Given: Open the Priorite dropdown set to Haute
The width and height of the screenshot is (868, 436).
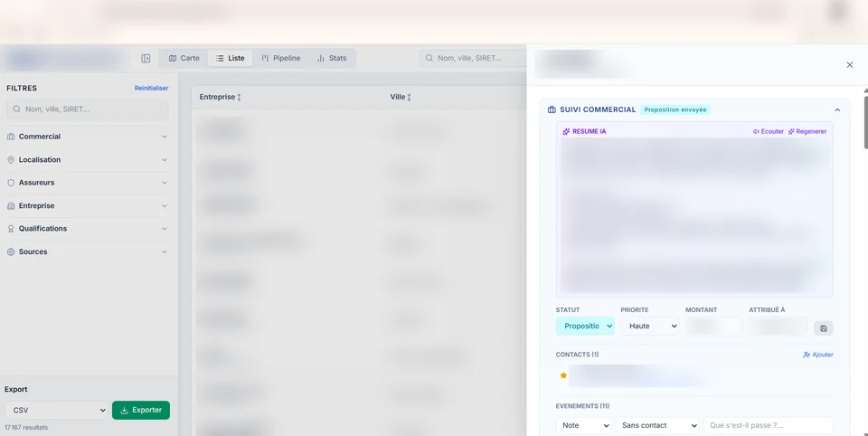Looking at the screenshot, I should (650, 326).
